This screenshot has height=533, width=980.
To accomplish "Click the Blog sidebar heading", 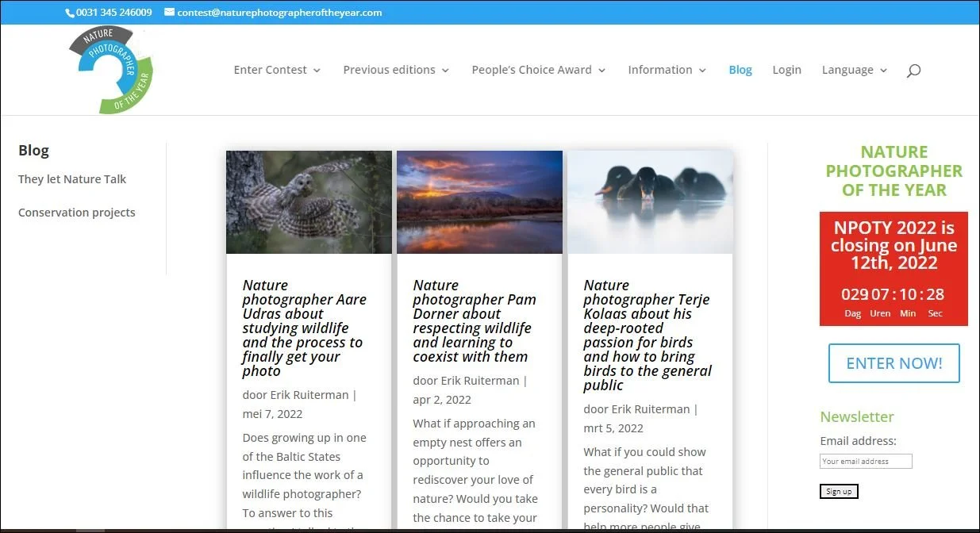I will click(x=33, y=150).
